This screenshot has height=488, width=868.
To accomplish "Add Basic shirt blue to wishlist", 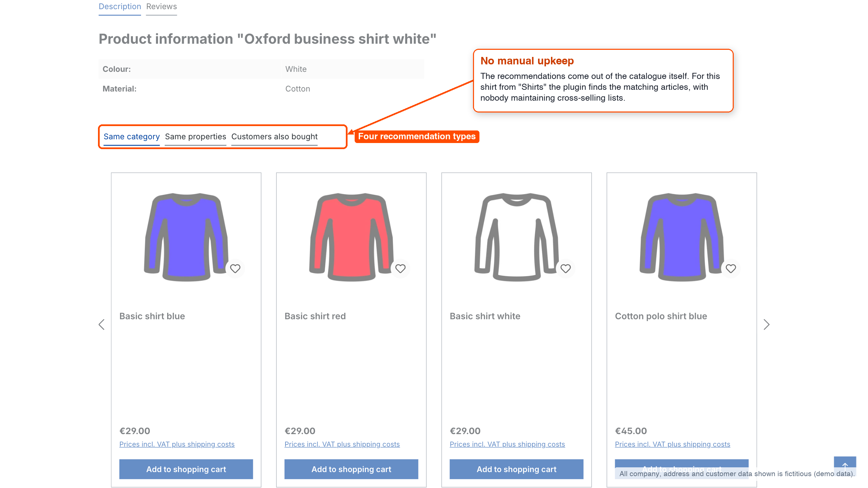I will (x=235, y=268).
